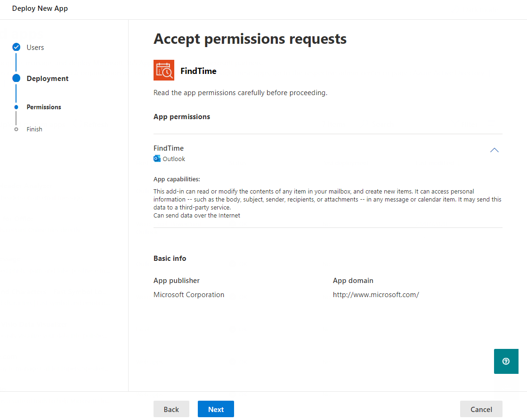Collapse the FindTime permissions chevron
The height and width of the screenshot is (420, 527).
coord(494,150)
